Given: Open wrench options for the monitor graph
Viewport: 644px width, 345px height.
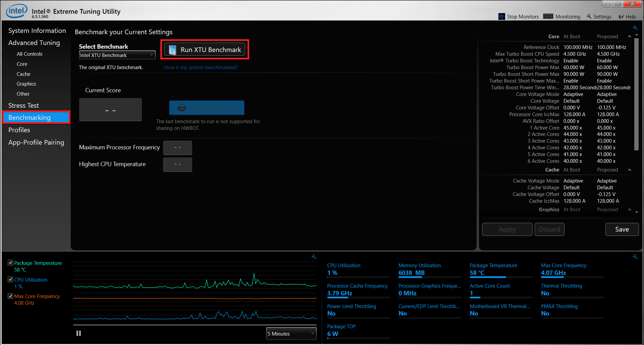Looking at the screenshot, I should pos(314,257).
